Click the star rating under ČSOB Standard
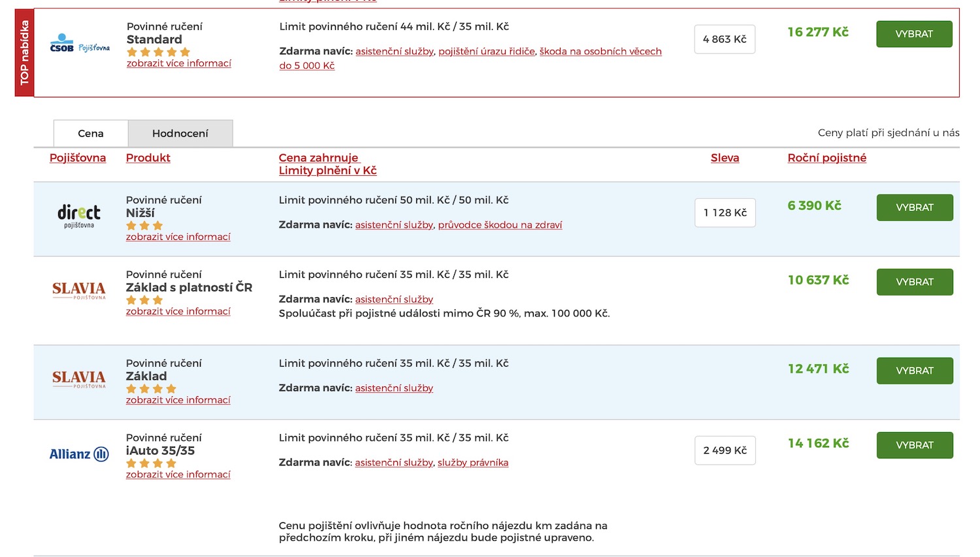980x557 pixels. click(x=158, y=52)
